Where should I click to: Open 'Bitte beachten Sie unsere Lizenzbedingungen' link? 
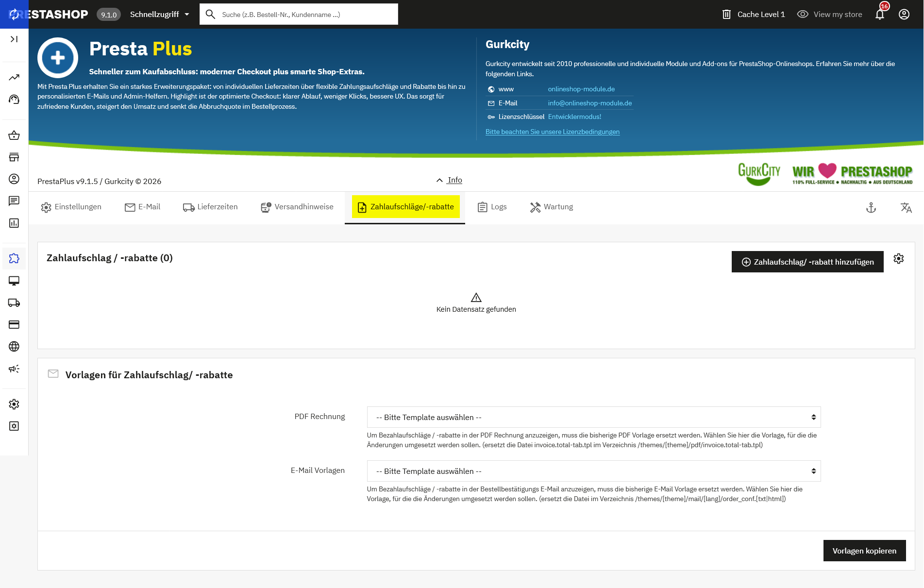pos(553,132)
